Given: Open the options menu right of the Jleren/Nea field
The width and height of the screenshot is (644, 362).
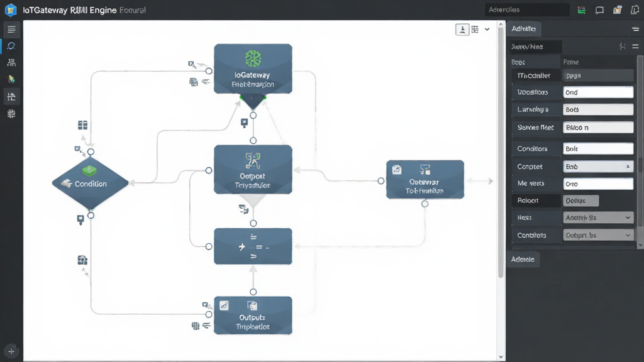Looking at the screenshot, I should coord(635,47).
